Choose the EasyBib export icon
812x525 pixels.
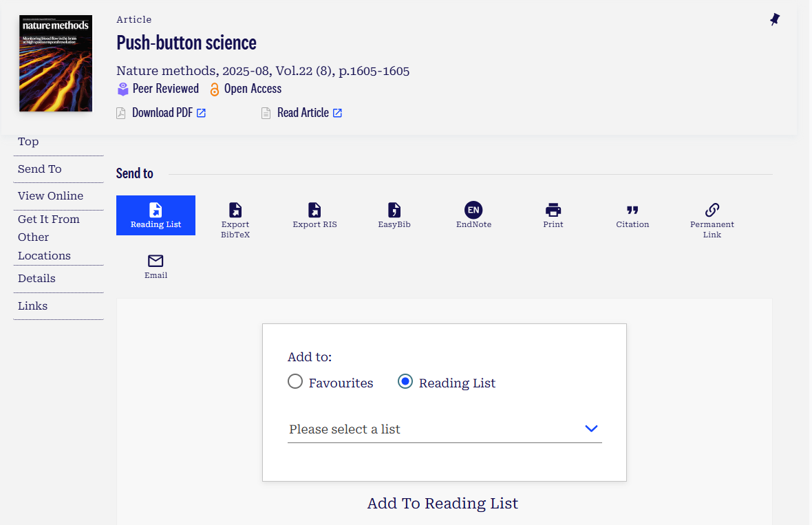pos(394,210)
